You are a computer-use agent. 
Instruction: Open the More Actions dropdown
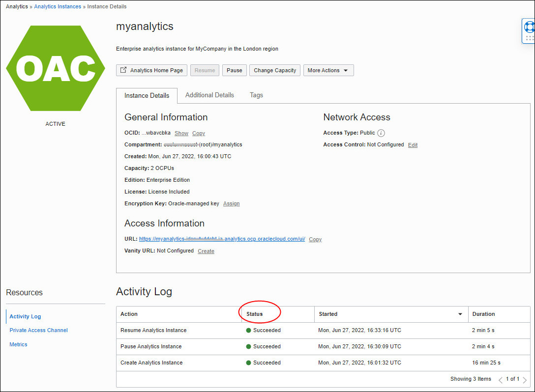[328, 70]
